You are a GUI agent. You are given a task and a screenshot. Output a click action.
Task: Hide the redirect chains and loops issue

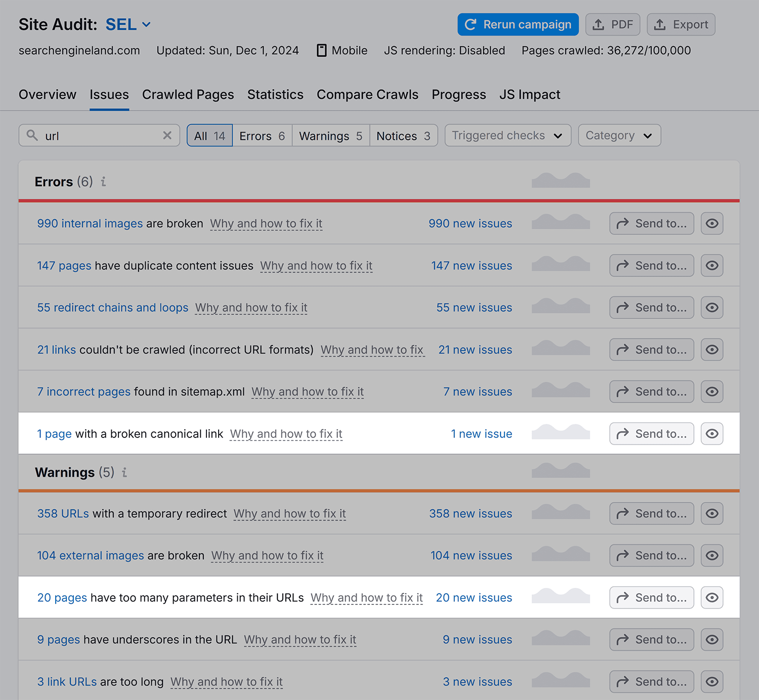point(712,308)
